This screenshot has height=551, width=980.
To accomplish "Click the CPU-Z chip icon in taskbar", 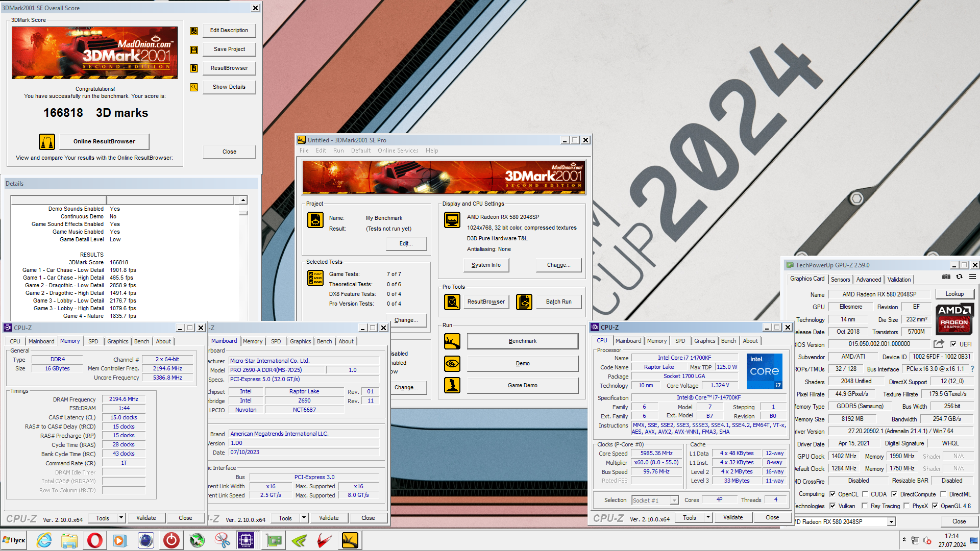I will (x=246, y=540).
